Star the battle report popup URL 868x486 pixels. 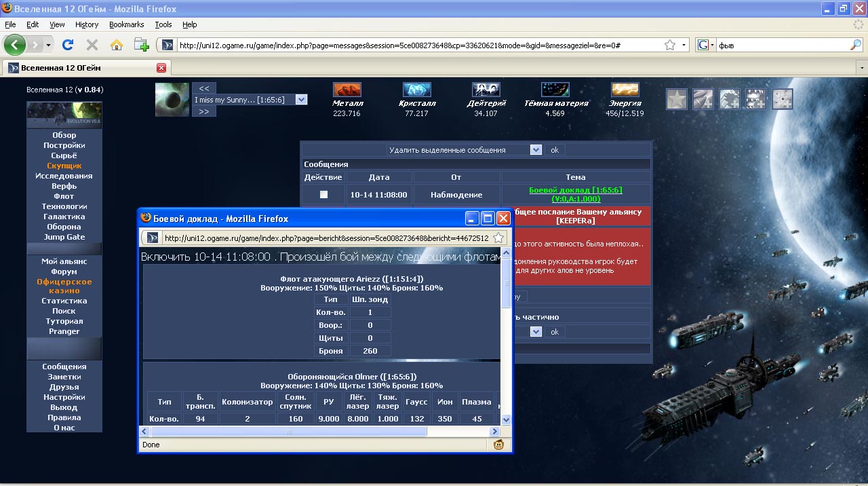coord(498,238)
